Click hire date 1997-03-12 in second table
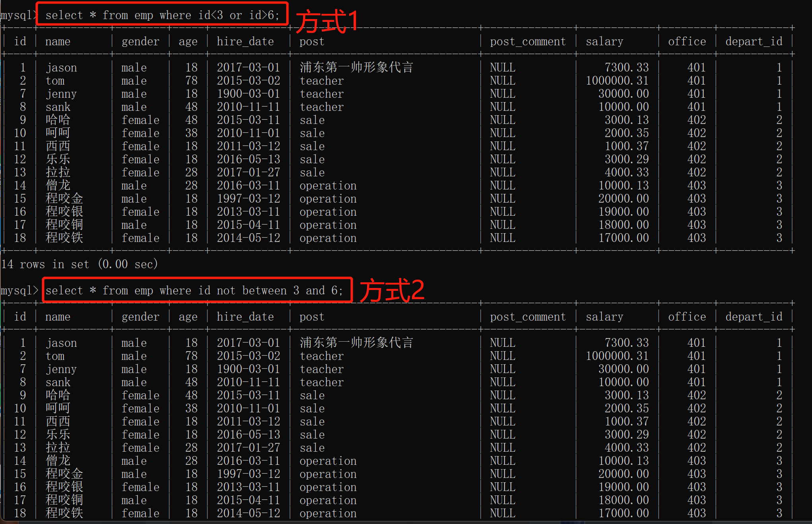Image resolution: width=812 pixels, height=524 pixels. click(248, 474)
